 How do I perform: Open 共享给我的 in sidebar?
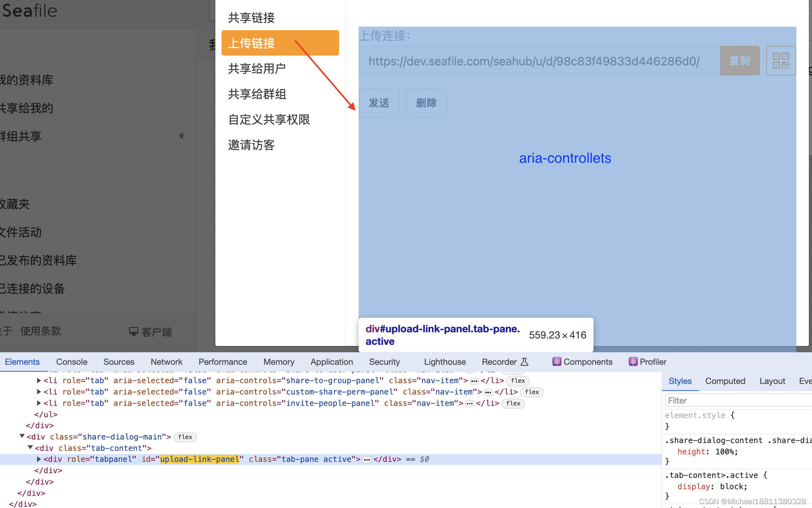26,108
